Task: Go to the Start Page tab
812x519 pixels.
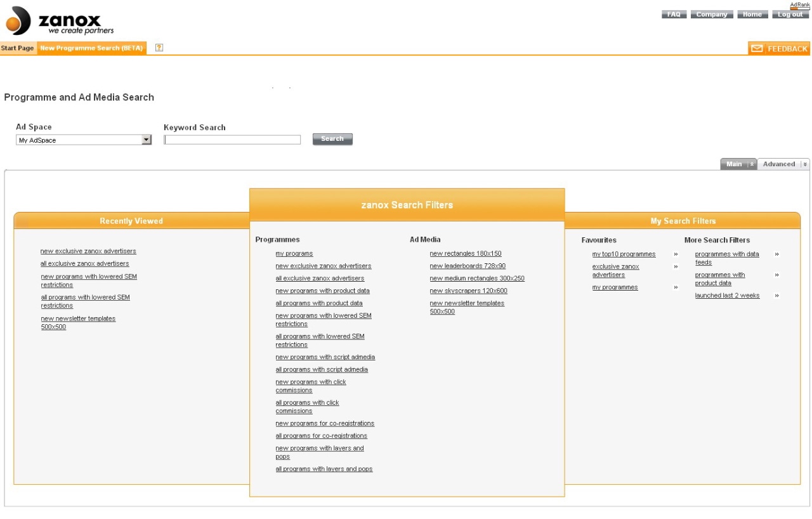Action: 18,48
